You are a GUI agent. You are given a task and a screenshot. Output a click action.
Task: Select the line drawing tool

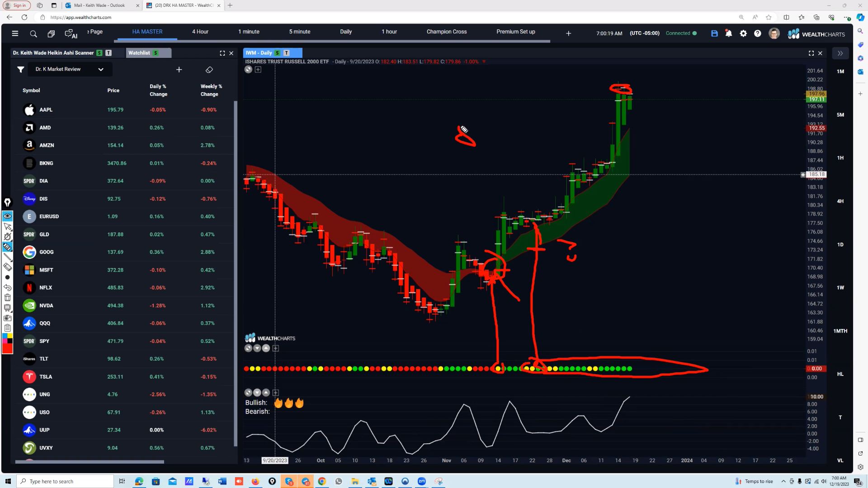[7, 257]
